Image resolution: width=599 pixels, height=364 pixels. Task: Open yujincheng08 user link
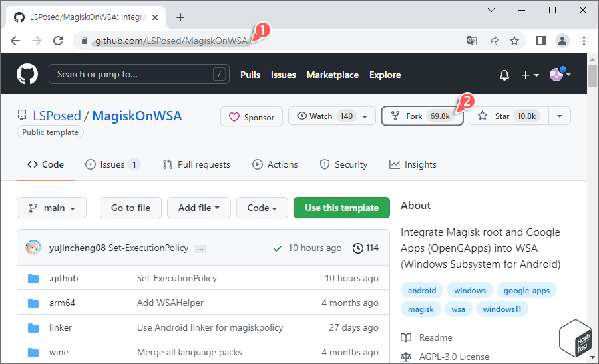77,248
